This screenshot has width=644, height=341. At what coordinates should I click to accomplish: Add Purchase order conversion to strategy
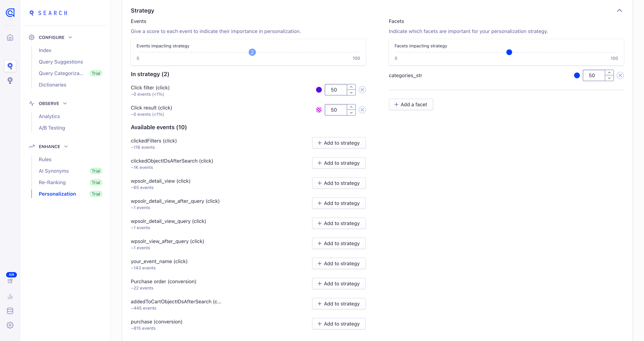tap(339, 284)
